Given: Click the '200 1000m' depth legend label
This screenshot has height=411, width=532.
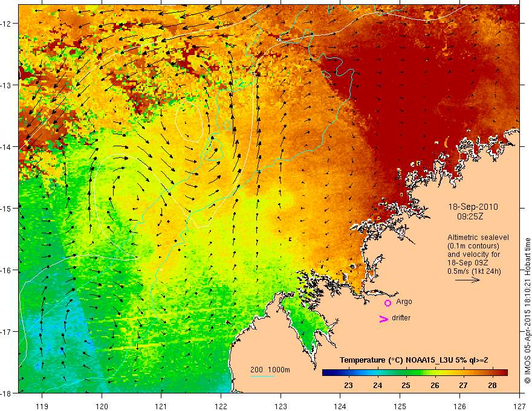Looking at the screenshot, I should click(270, 370).
